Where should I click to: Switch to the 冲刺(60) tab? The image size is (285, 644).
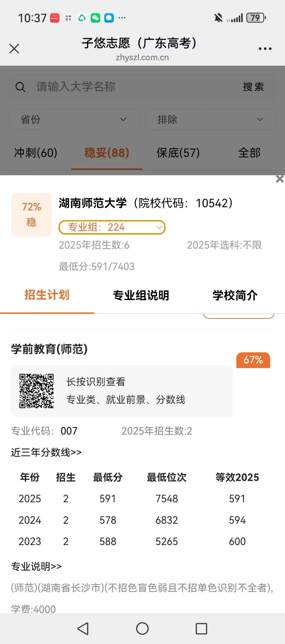coord(36,153)
